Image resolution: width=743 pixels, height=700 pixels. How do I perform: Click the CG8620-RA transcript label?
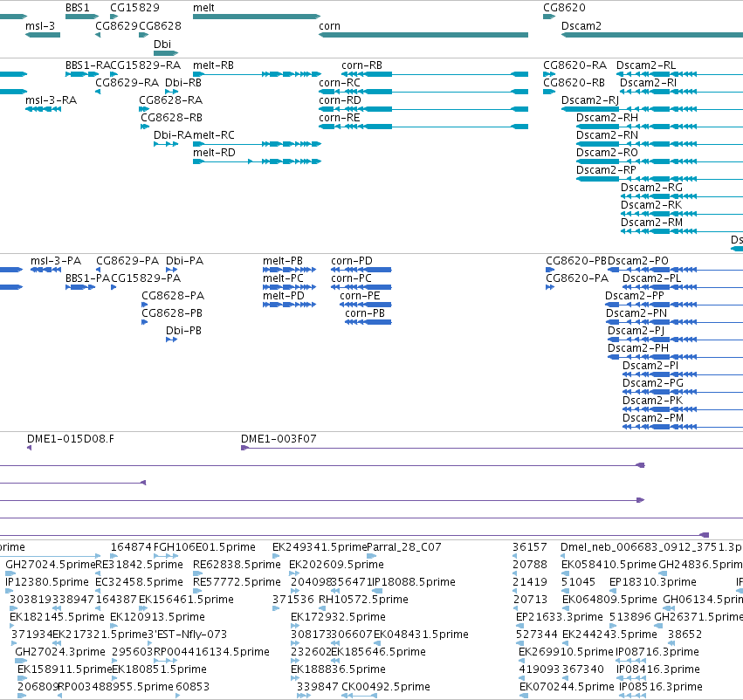coord(574,65)
